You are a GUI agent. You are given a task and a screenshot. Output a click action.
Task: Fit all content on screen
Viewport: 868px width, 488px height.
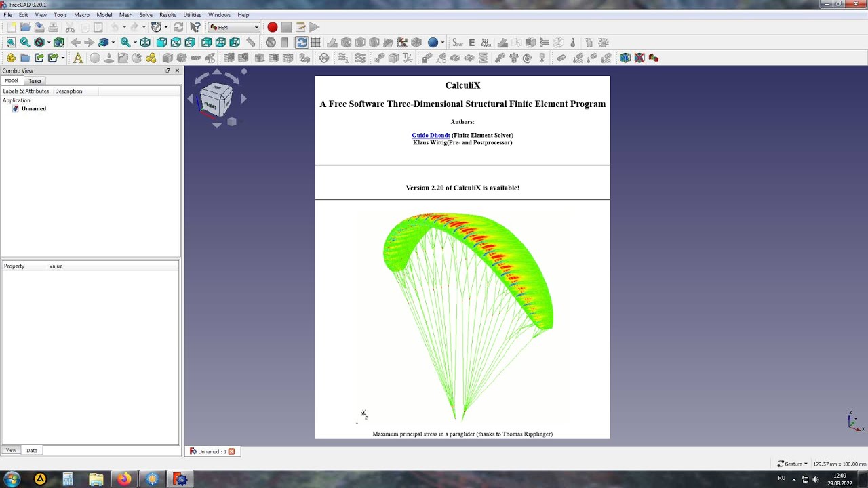pos(11,42)
